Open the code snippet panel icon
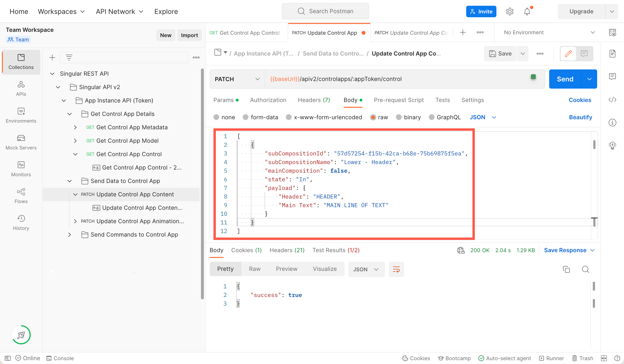This screenshot has width=624, height=364. tap(612, 100)
